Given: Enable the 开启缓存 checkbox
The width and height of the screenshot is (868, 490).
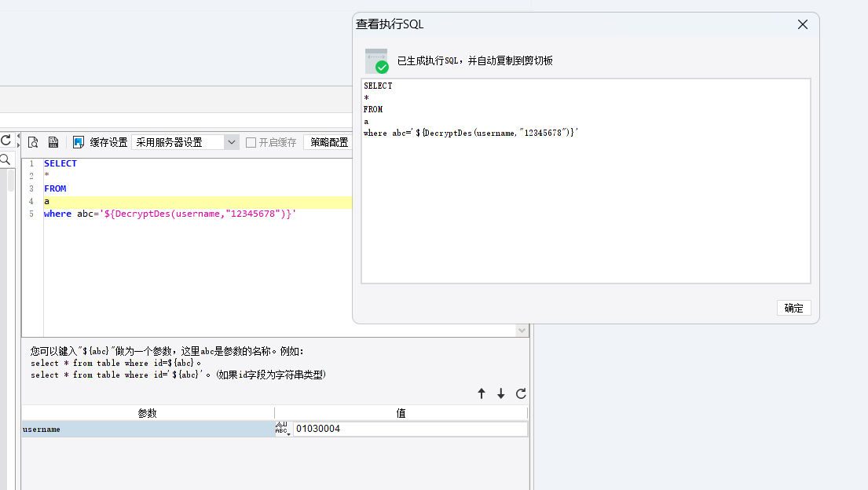Looking at the screenshot, I should click(251, 142).
